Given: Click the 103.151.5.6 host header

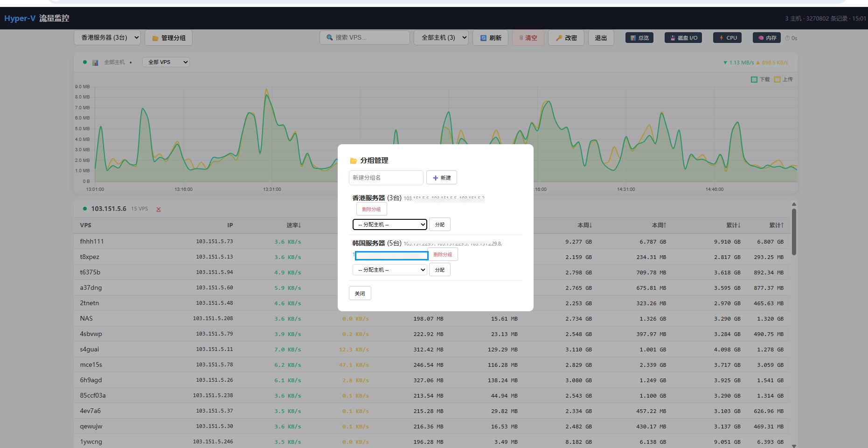Looking at the screenshot, I should pos(109,209).
